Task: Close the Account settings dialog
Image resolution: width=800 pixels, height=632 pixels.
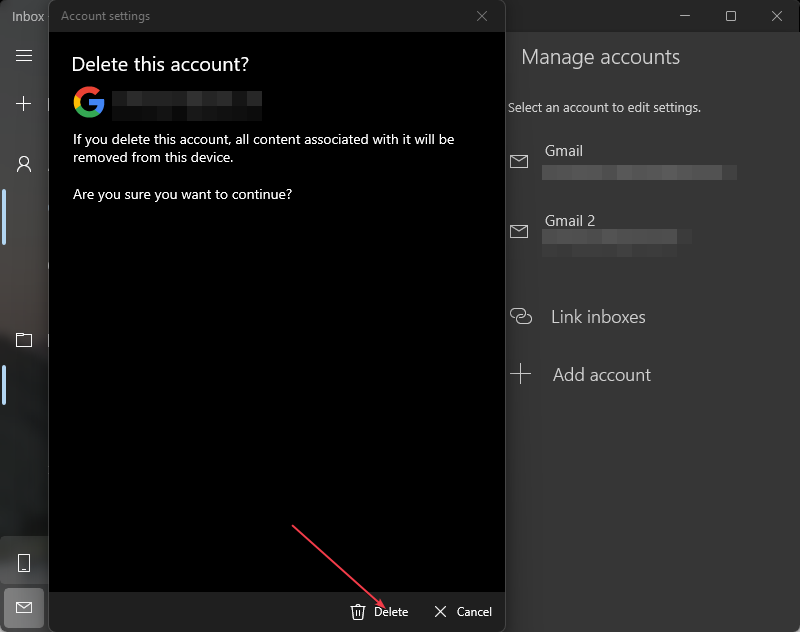Action: (482, 16)
